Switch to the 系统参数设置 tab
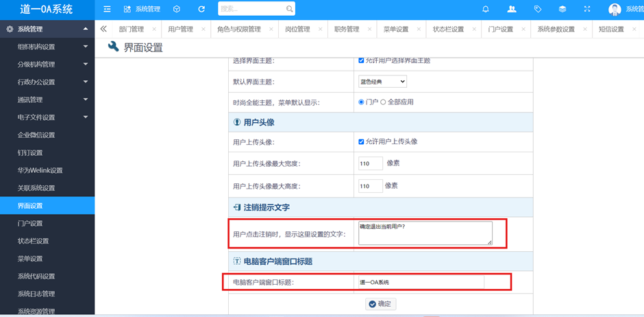Image resolution: width=644 pixels, height=317 pixels. tap(556, 30)
